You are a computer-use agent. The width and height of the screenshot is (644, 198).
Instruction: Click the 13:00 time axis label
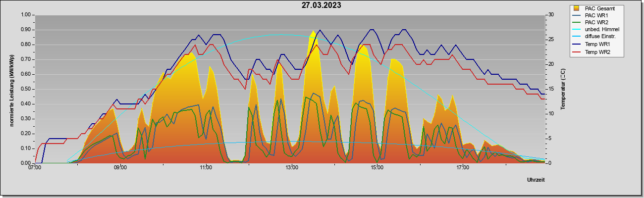[x=291, y=168]
